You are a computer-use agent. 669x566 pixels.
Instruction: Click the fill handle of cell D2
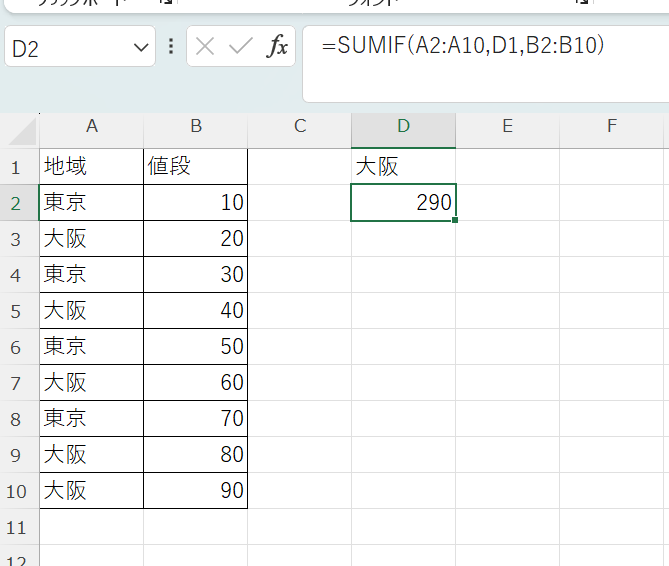coord(455,219)
